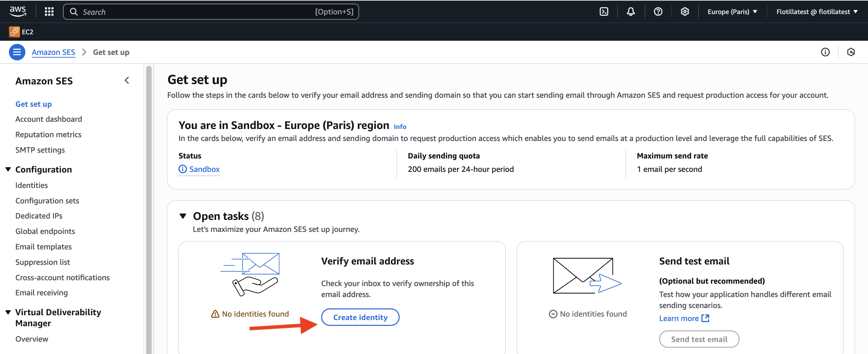
Task: Collapse the Open tasks section
Action: point(183,216)
